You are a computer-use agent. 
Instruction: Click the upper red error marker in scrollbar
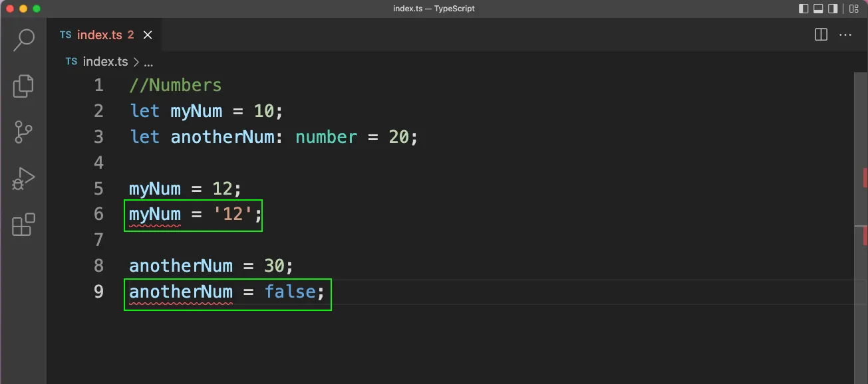(865, 177)
